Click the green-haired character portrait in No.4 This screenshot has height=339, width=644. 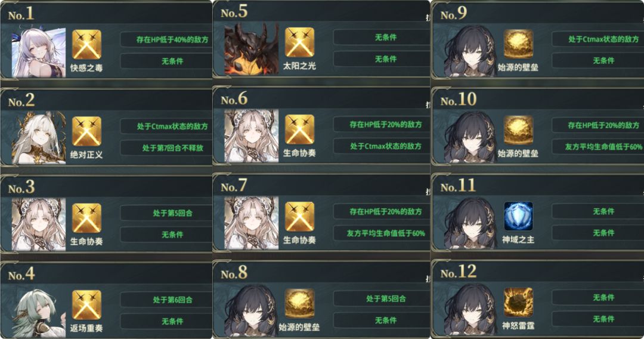pyautogui.click(x=39, y=312)
